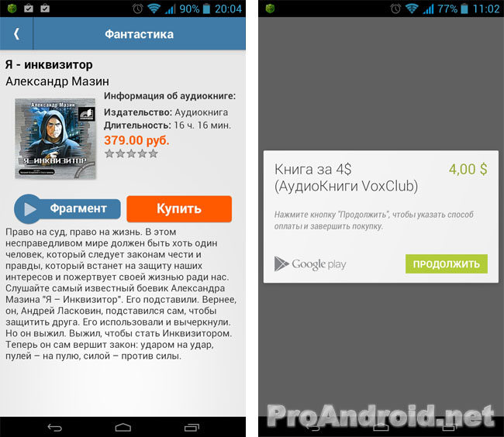This screenshot has height=437, width=504.
Task: Tap the third rating star
Action: (131, 153)
